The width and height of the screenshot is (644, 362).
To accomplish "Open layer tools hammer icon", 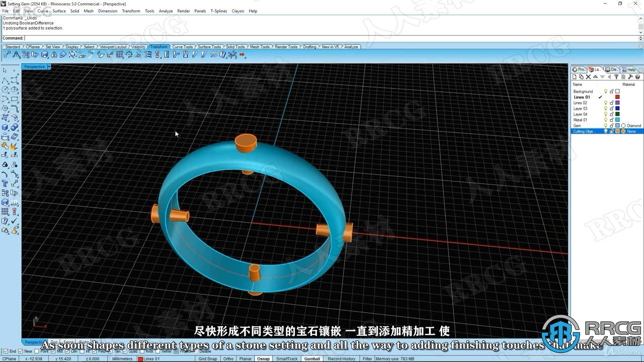I will point(630,77).
